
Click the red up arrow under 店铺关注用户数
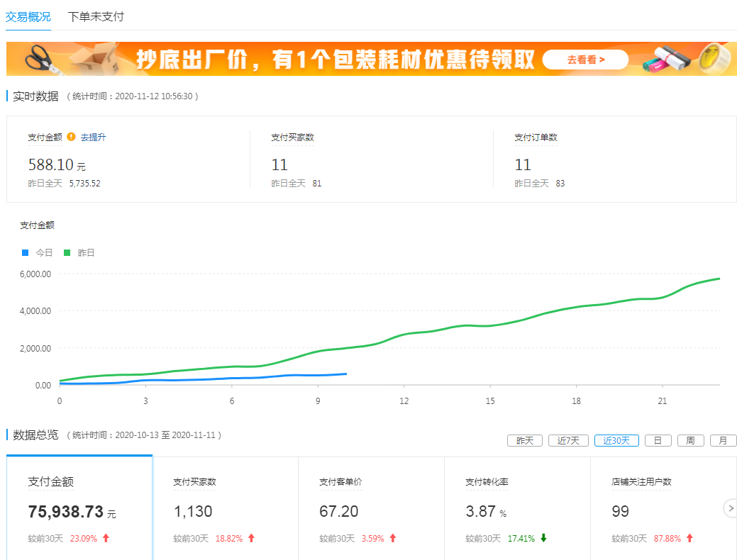click(689, 538)
